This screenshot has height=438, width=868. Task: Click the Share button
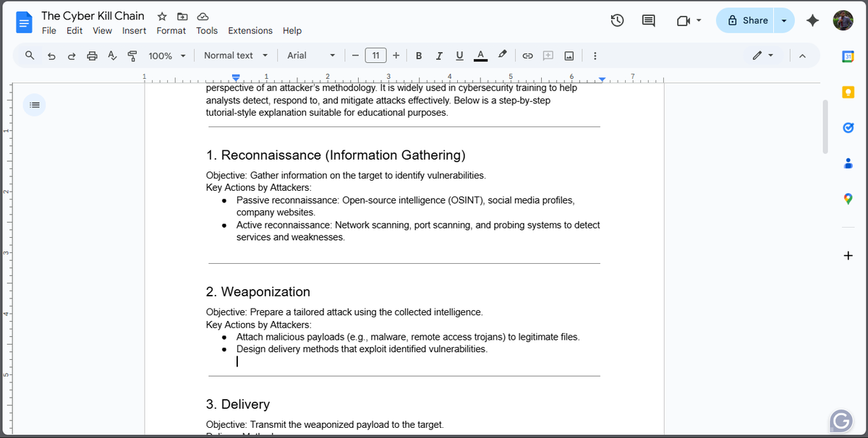click(746, 20)
